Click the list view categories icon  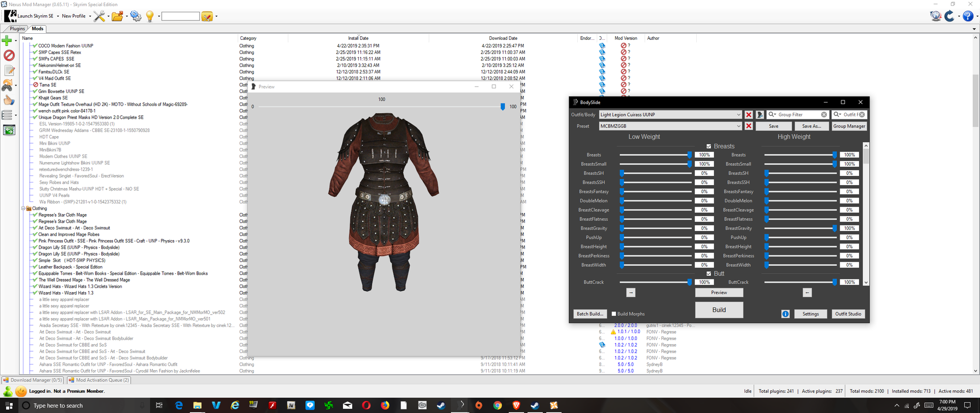pyautogui.click(x=7, y=115)
